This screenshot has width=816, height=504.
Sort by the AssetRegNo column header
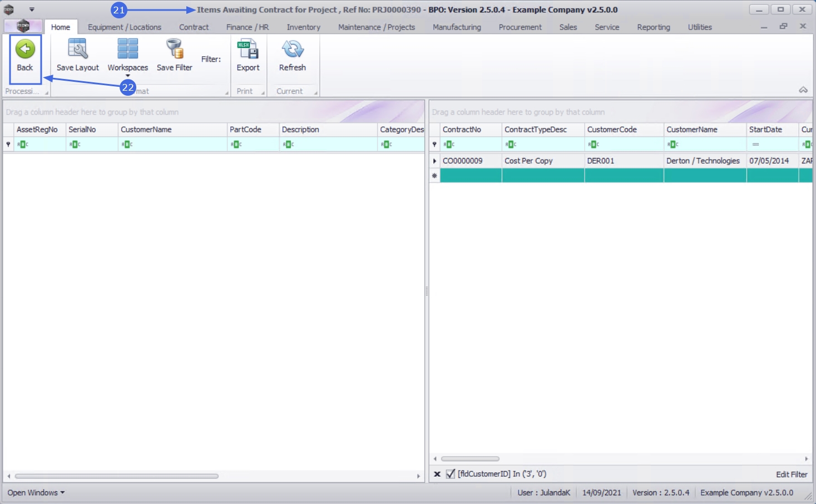pos(40,130)
